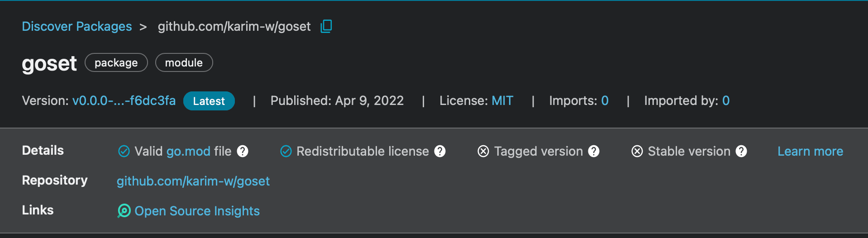Visit github.com/karim-w/goset repository link

click(x=193, y=181)
